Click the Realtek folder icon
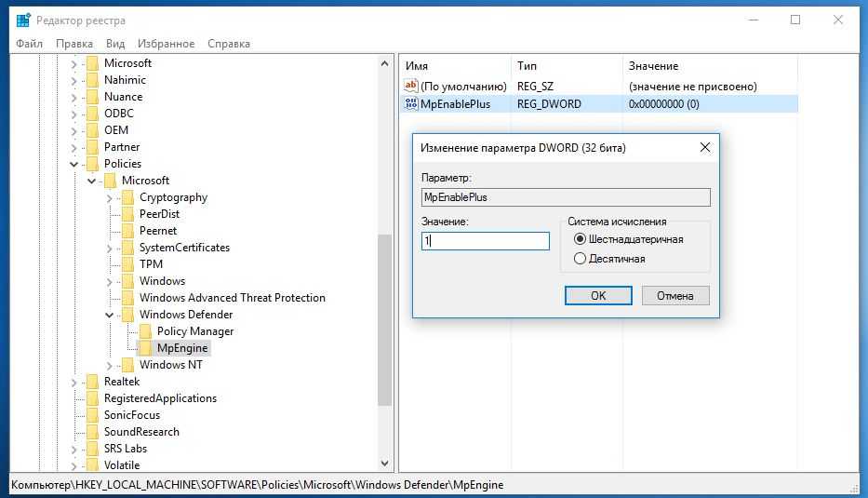 92,382
